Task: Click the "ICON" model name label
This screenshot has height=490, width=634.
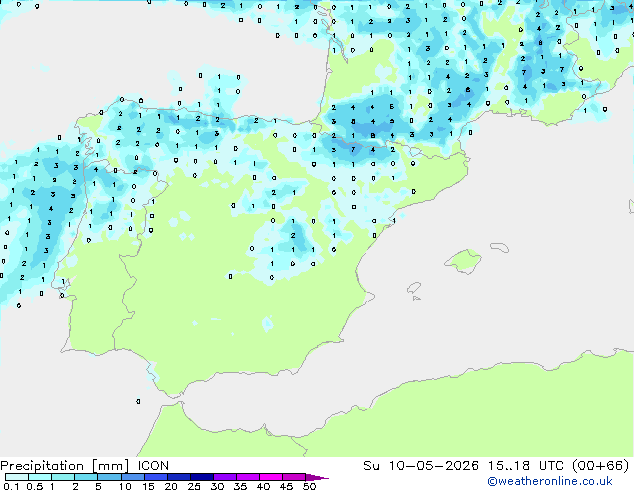Action: point(153,466)
